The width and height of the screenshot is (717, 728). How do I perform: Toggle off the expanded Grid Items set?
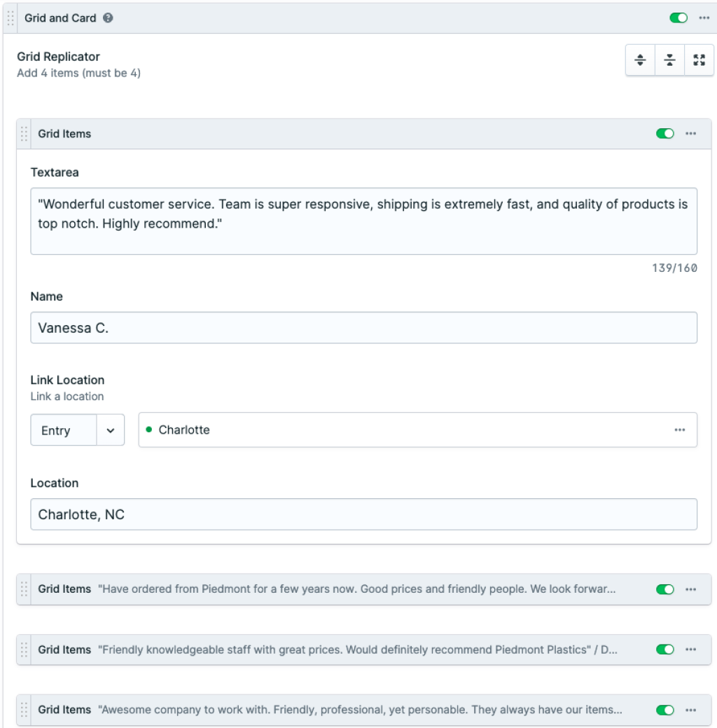click(x=664, y=134)
